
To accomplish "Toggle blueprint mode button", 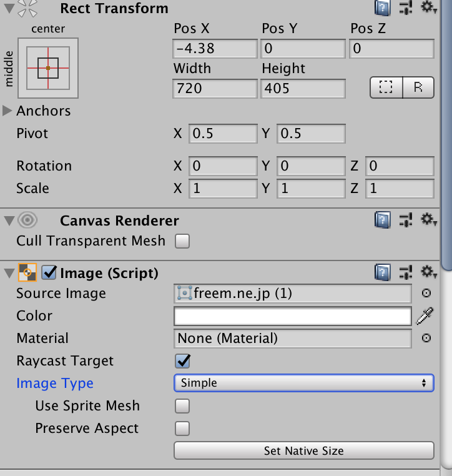I will point(386,87).
